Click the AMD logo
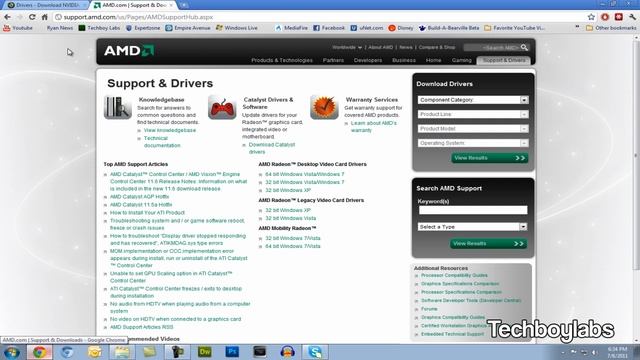Image resolution: width=640 pixels, height=360 pixels. click(129, 51)
